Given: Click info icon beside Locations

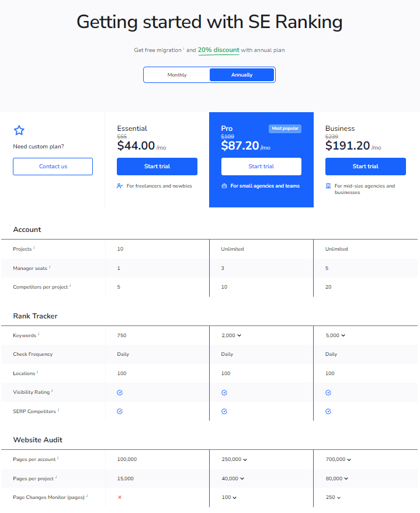Looking at the screenshot, I should (37, 372).
